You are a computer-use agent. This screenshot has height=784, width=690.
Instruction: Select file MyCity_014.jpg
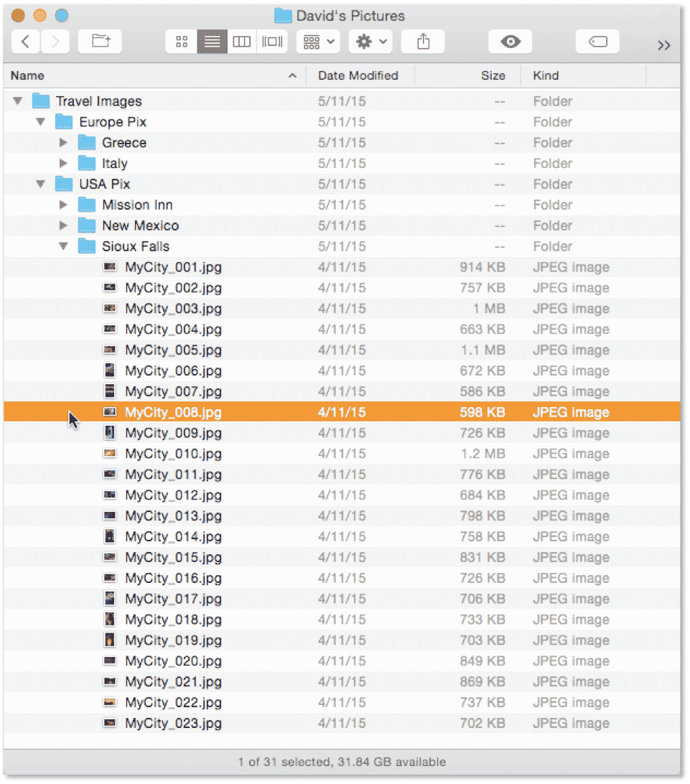coord(342,536)
